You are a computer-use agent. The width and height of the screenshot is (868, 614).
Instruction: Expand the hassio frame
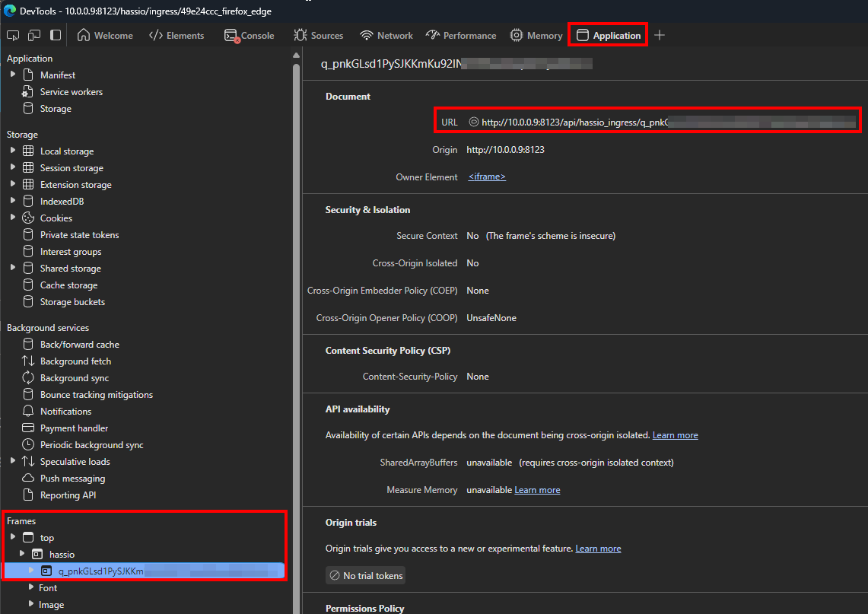tap(22, 554)
